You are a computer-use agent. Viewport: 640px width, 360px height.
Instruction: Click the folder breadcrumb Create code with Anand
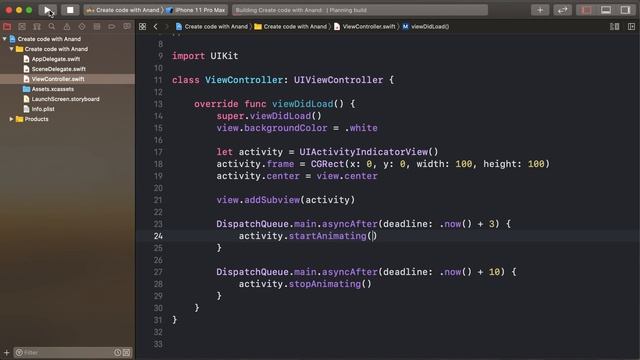[x=291, y=27]
